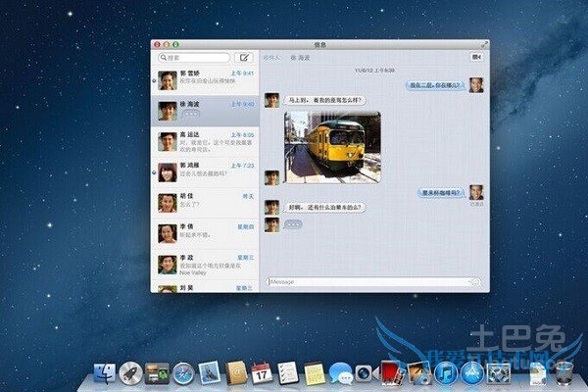Select conversation with 徐海波

point(205,111)
